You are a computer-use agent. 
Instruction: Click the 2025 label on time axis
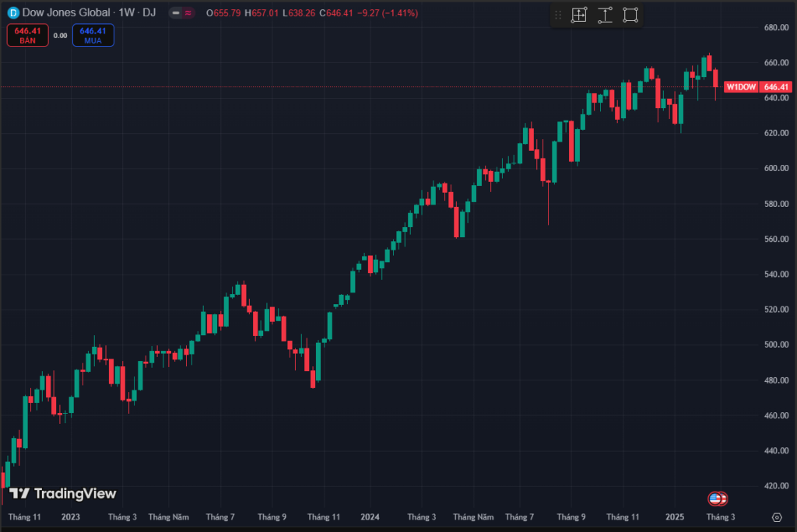[675, 516]
